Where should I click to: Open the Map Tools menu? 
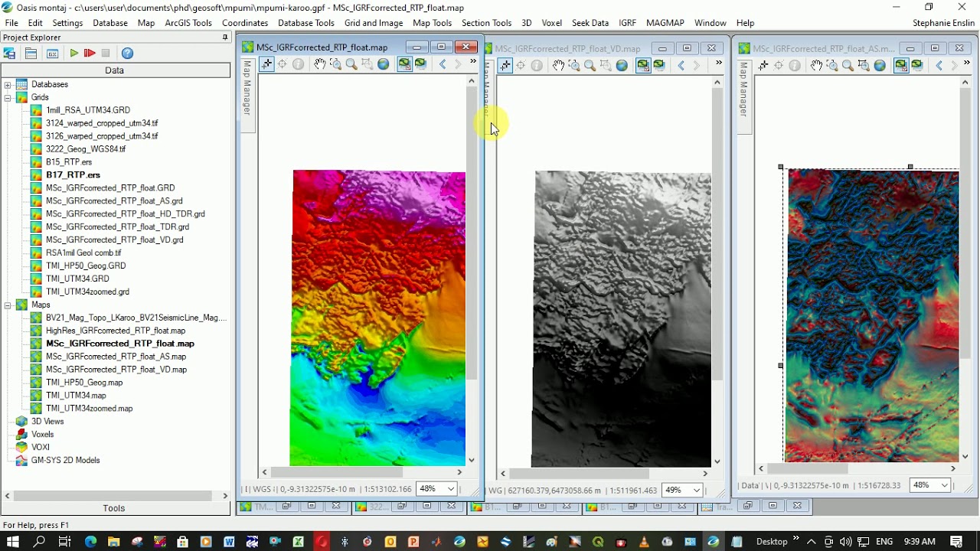click(x=433, y=23)
